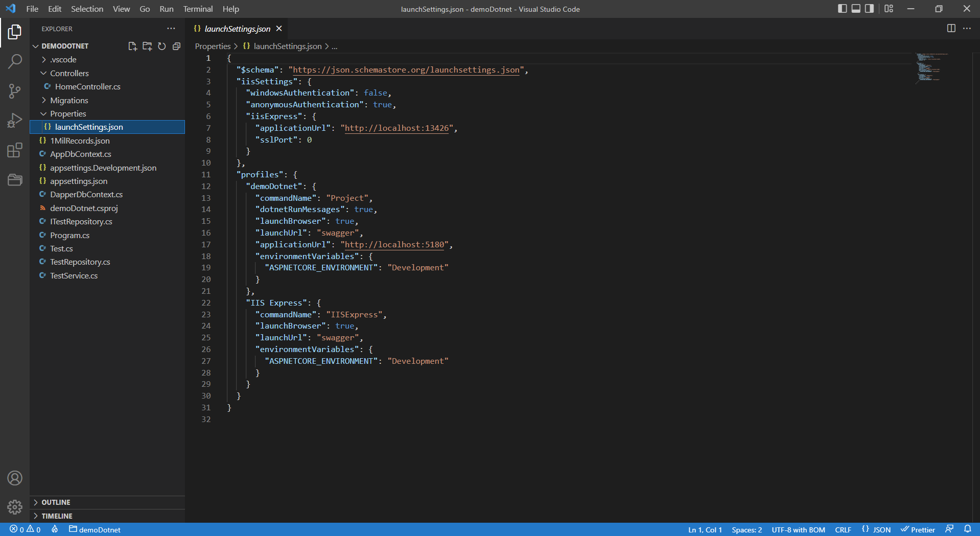
Task: Click Prettier in the status bar
Action: click(918, 529)
